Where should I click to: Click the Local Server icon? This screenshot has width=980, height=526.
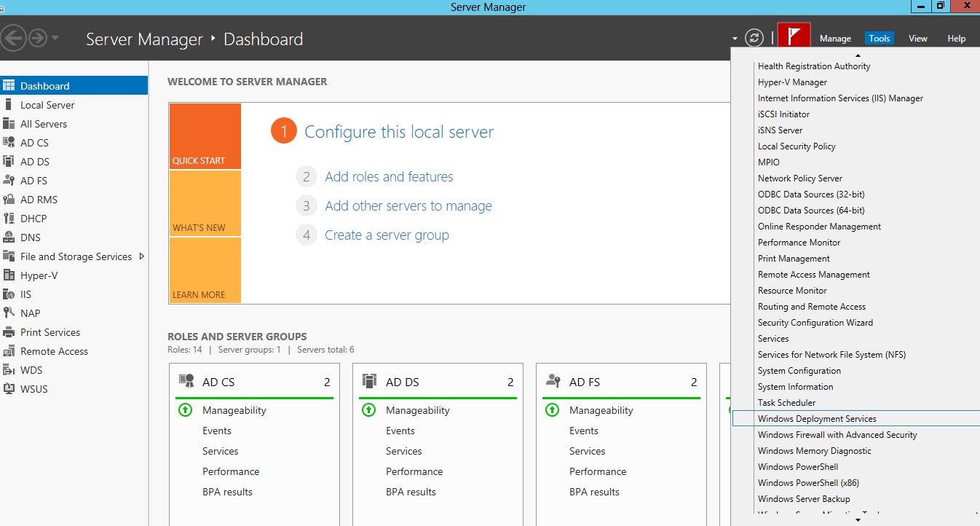pyautogui.click(x=9, y=105)
